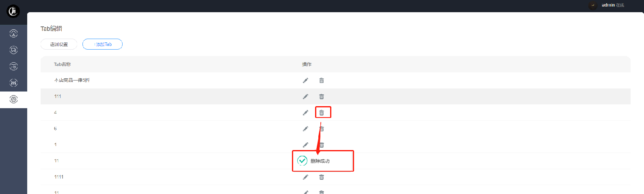Open the admin user avatar menu

click(593, 5)
